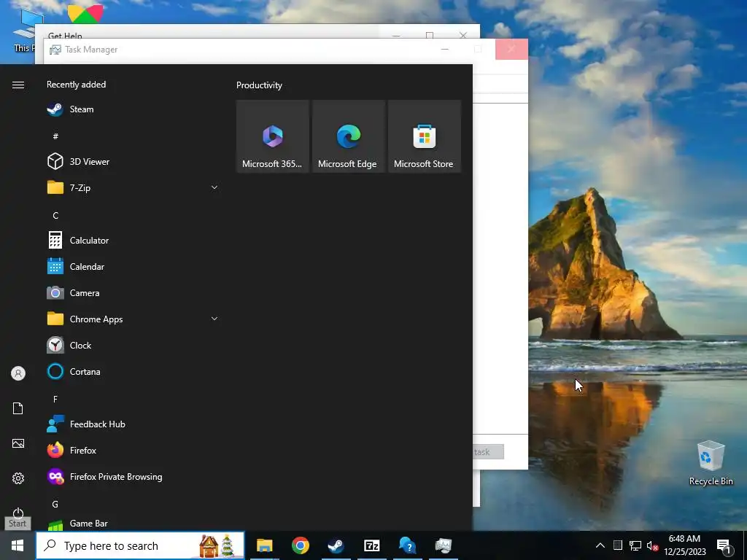
Task: Launch Cortana from app list
Action: tap(133, 371)
